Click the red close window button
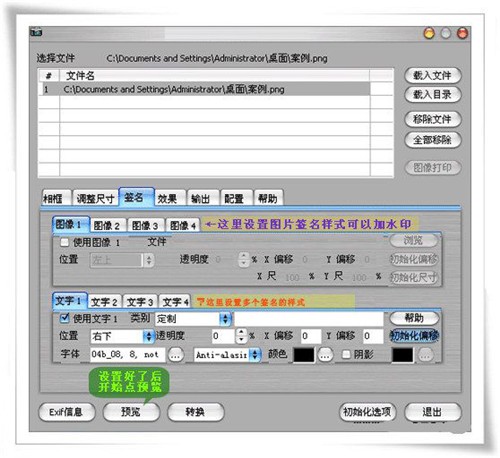The width and height of the screenshot is (500, 458). (x=462, y=33)
